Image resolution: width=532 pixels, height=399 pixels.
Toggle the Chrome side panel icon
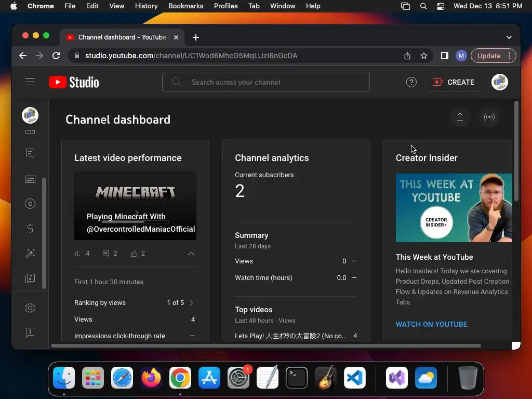point(445,56)
